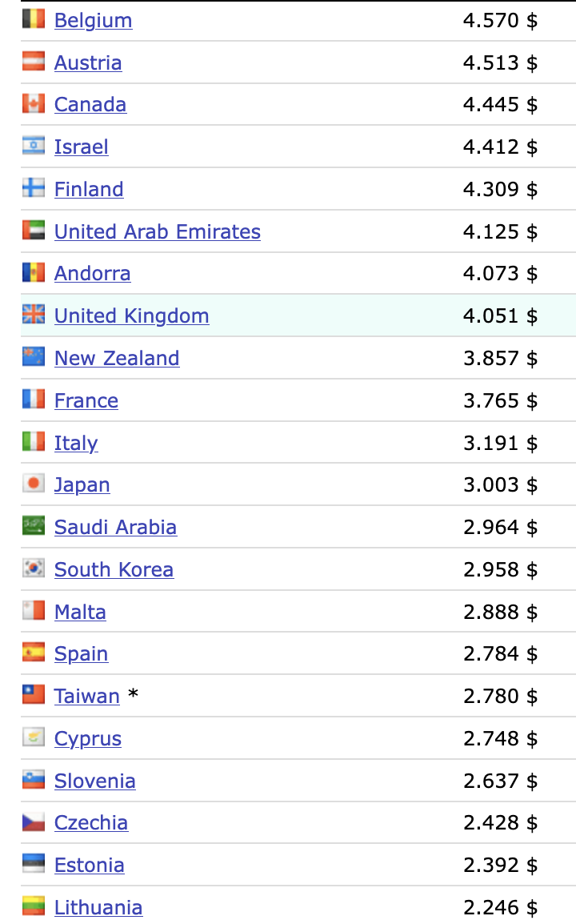Image resolution: width=576 pixels, height=924 pixels.
Task: Open the Andorra country link
Action: point(92,273)
